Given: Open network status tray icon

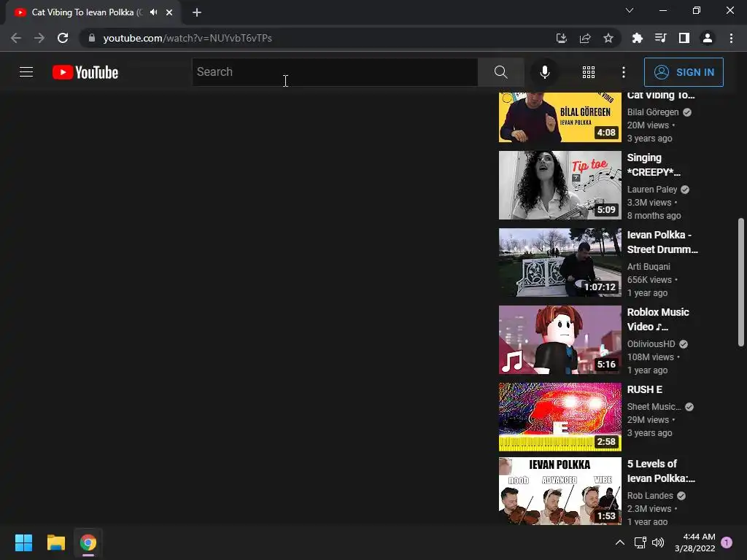Looking at the screenshot, I should (640, 542).
